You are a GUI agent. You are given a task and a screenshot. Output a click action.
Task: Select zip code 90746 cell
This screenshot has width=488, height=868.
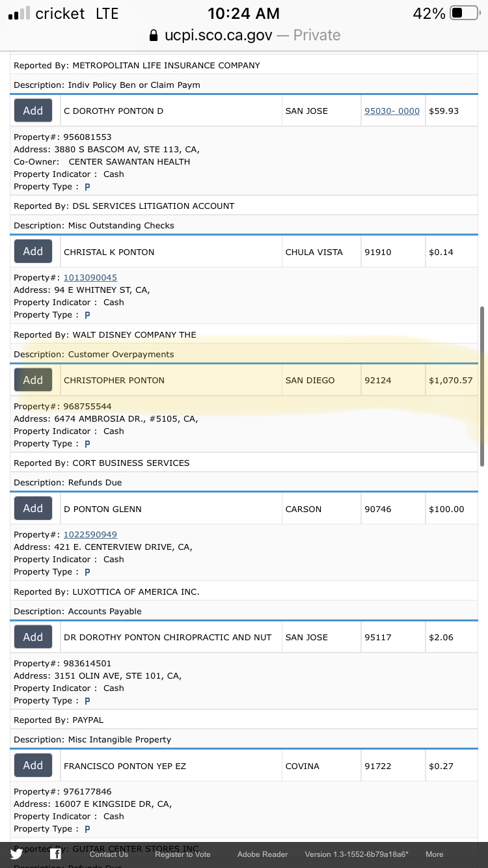(x=393, y=509)
